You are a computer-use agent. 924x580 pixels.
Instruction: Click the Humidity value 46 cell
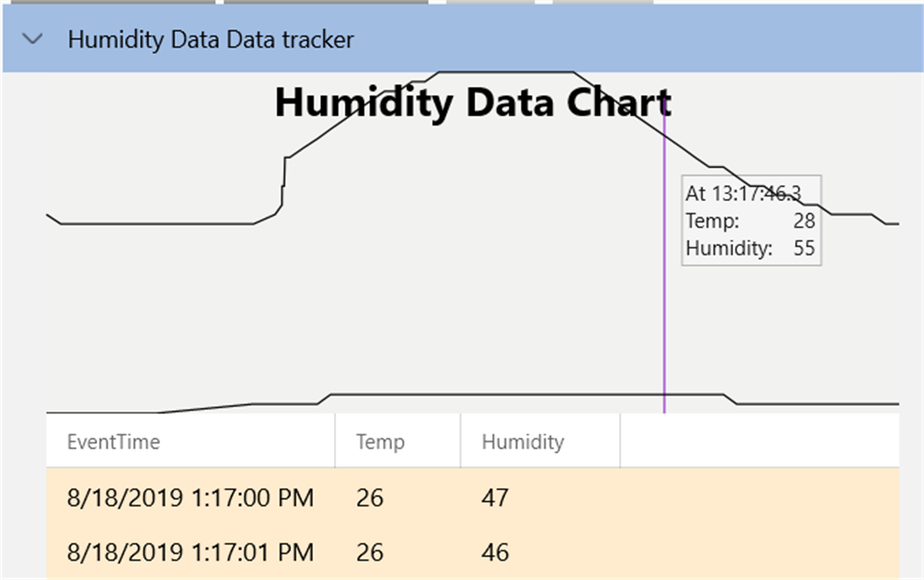tap(494, 552)
